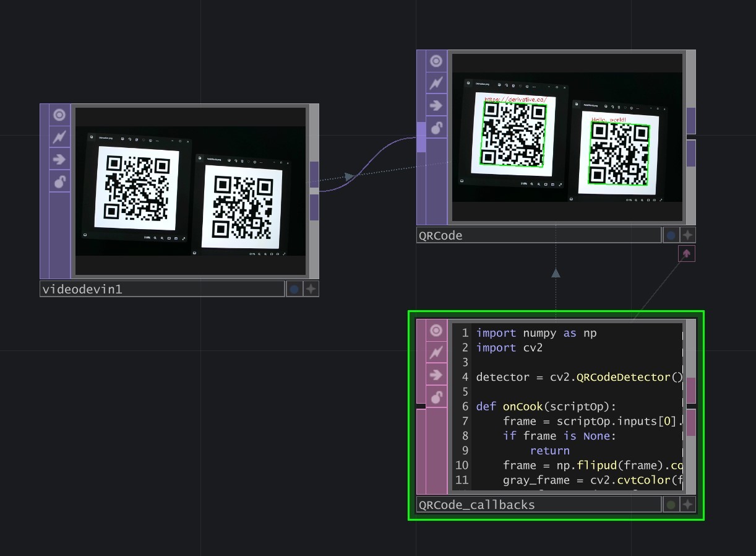
Task: Click code line 'import numpy as np'
Action: [x=536, y=333]
